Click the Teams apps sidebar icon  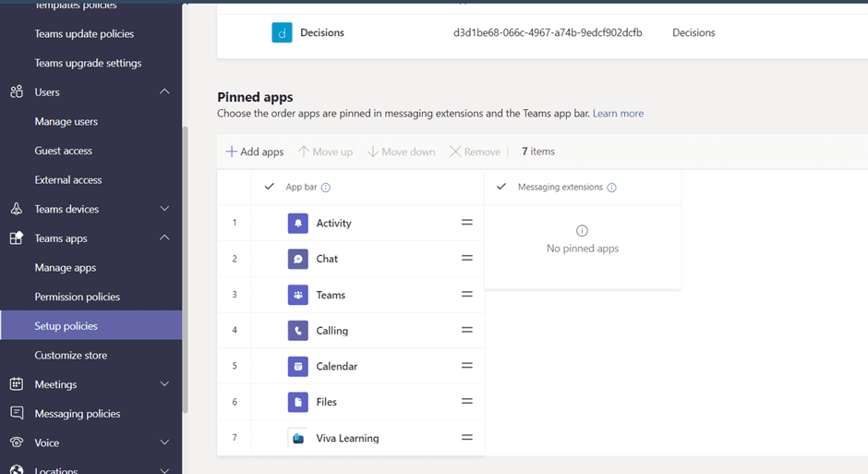pos(17,238)
